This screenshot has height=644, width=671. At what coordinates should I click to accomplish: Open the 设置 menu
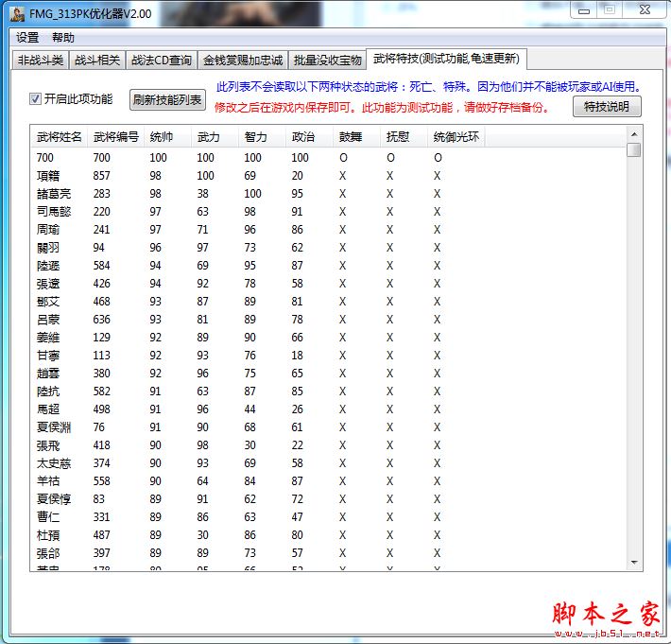pos(27,38)
